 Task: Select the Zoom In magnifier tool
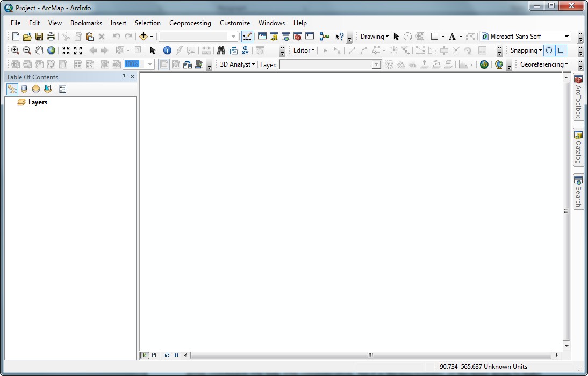(15, 50)
